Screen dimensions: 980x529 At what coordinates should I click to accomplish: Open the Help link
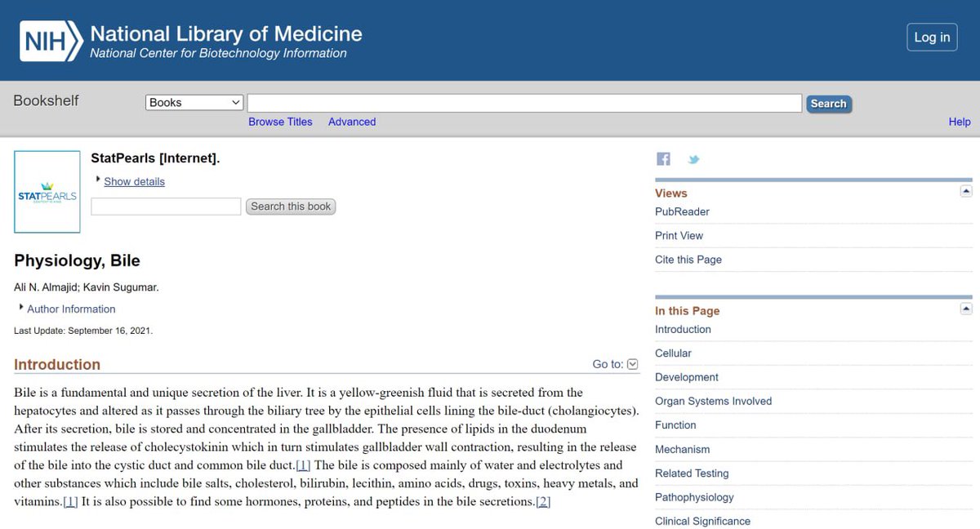(x=960, y=122)
